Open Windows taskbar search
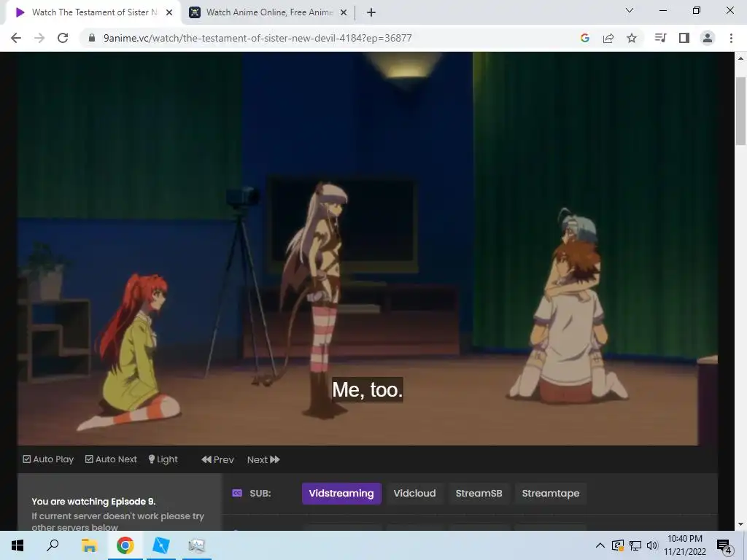Viewport: 747px width, 560px height. (x=53, y=545)
